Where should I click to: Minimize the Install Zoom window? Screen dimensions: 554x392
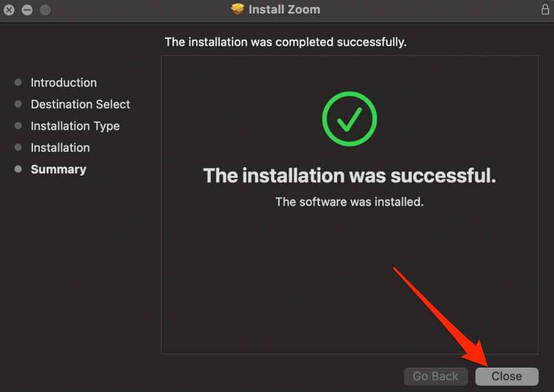[x=27, y=10]
